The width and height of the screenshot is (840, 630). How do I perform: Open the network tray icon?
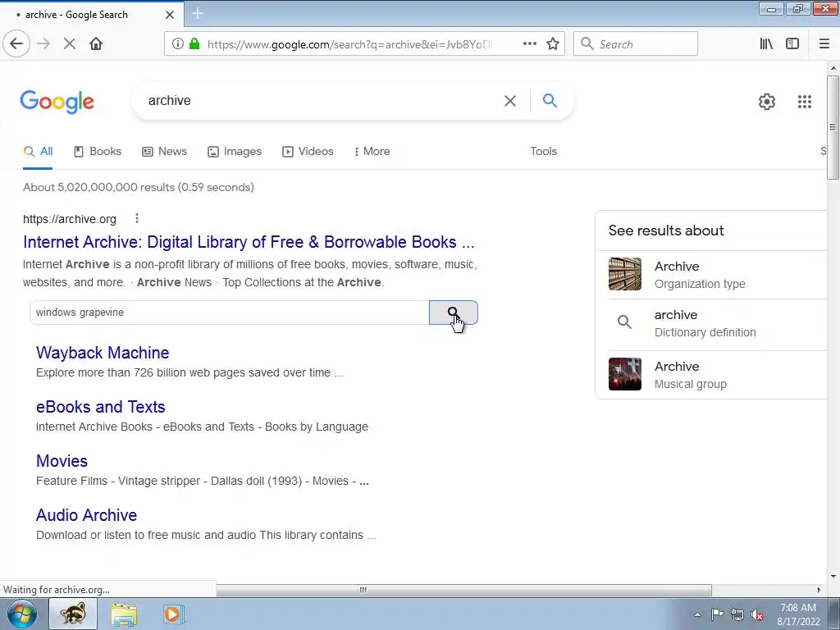(737, 615)
